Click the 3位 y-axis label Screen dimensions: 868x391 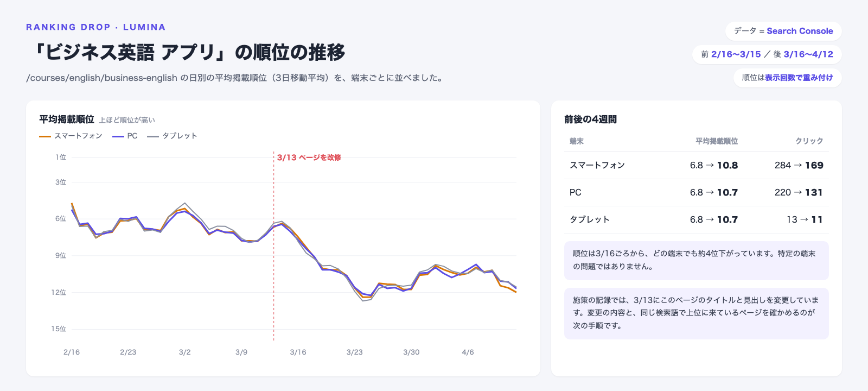(x=61, y=182)
